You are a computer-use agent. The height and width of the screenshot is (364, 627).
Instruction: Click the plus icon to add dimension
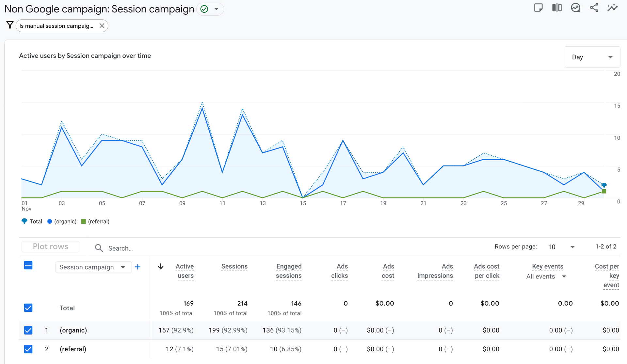tap(138, 267)
